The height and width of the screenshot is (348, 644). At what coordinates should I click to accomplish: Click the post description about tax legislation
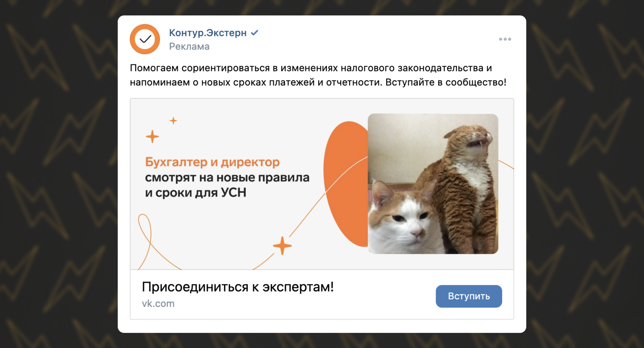coord(318,75)
